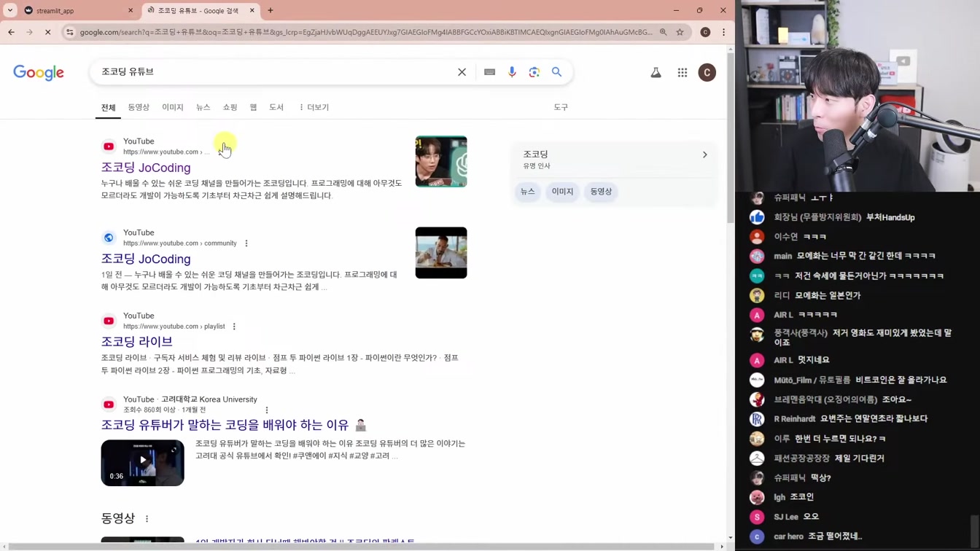Screen dimensions: 980x551
Task: Open the community 조코딩 JoCoding result link
Action: [146, 259]
